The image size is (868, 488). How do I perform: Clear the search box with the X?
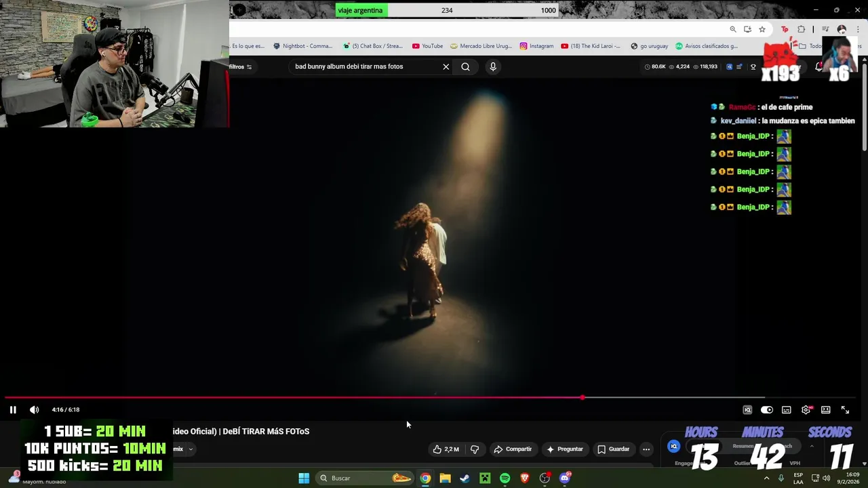[x=446, y=66]
